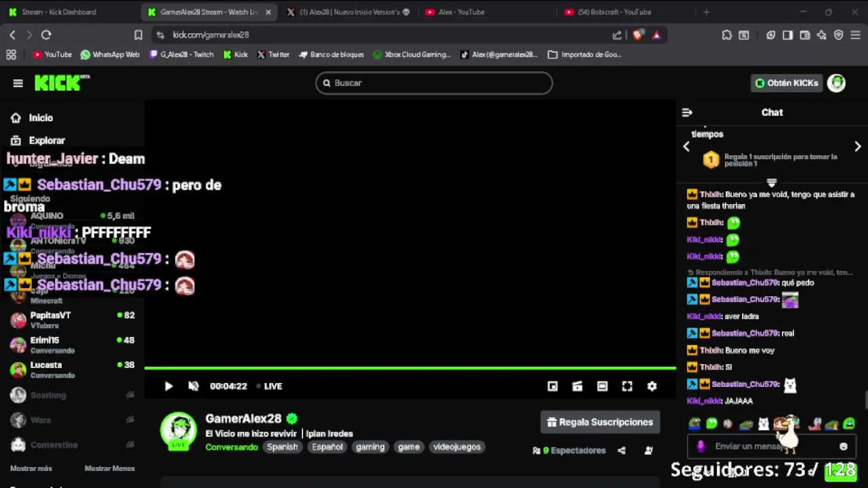This screenshot has width=868, height=488.
Task: Click the user icon beside share
Action: point(648,451)
